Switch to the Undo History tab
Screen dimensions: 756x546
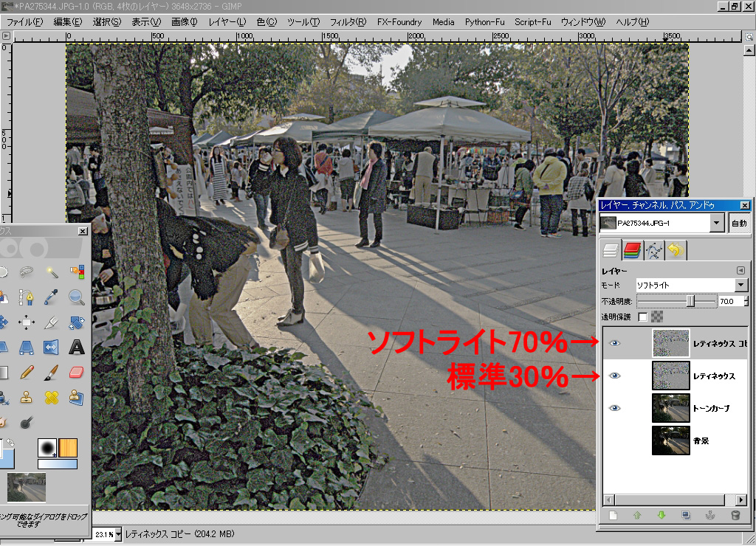pos(676,250)
